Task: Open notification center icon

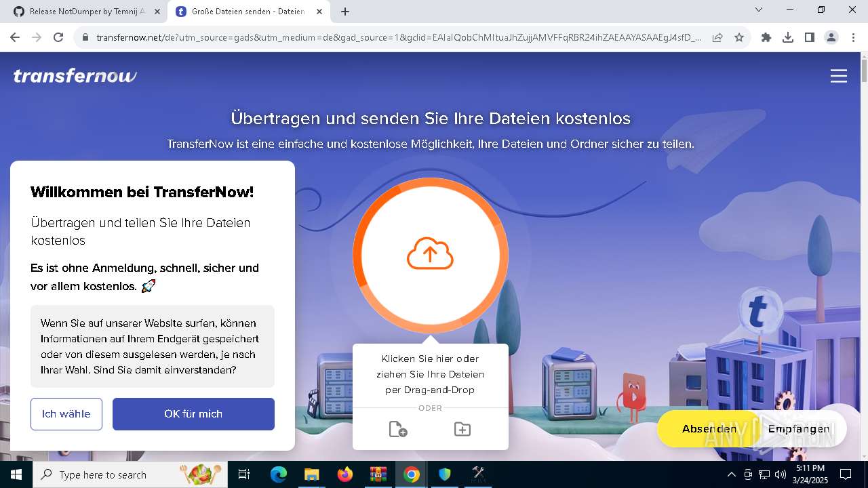Action: 846,474
